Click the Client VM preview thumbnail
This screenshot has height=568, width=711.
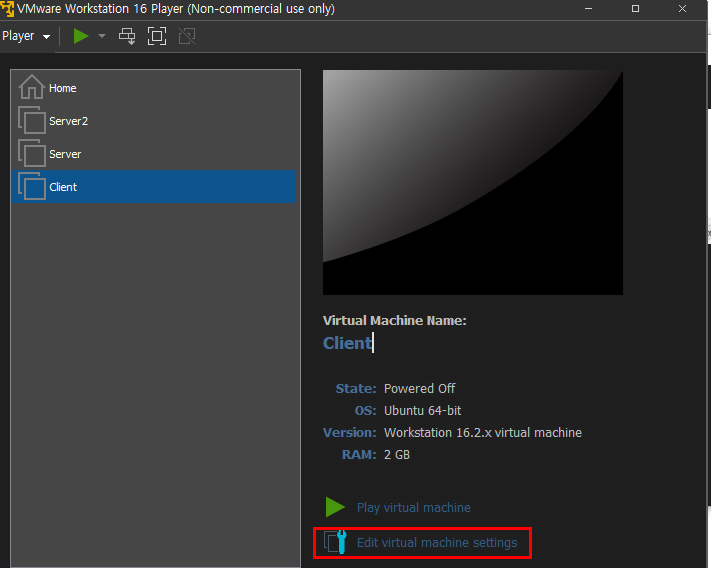pyautogui.click(x=472, y=182)
